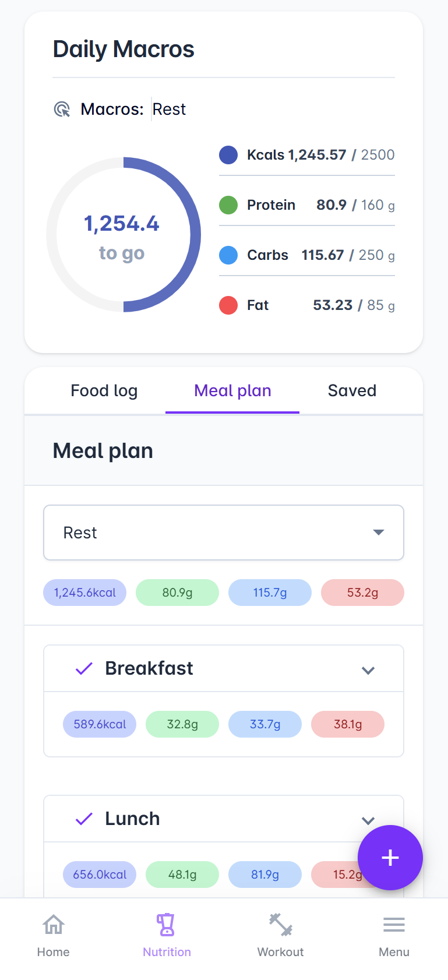Open the Workout dumbbell icon
The width and height of the screenshot is (448, 980).
click(x=280, y=925)
